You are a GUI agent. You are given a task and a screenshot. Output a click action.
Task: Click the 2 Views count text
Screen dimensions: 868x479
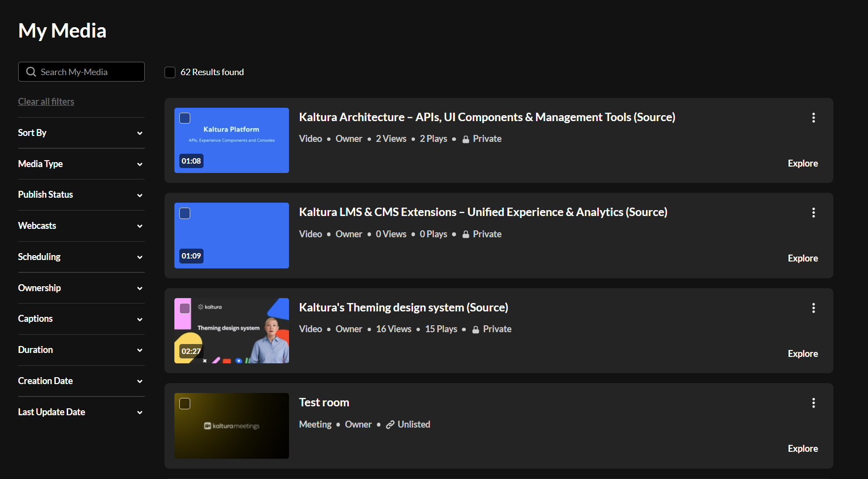point(391,139)
